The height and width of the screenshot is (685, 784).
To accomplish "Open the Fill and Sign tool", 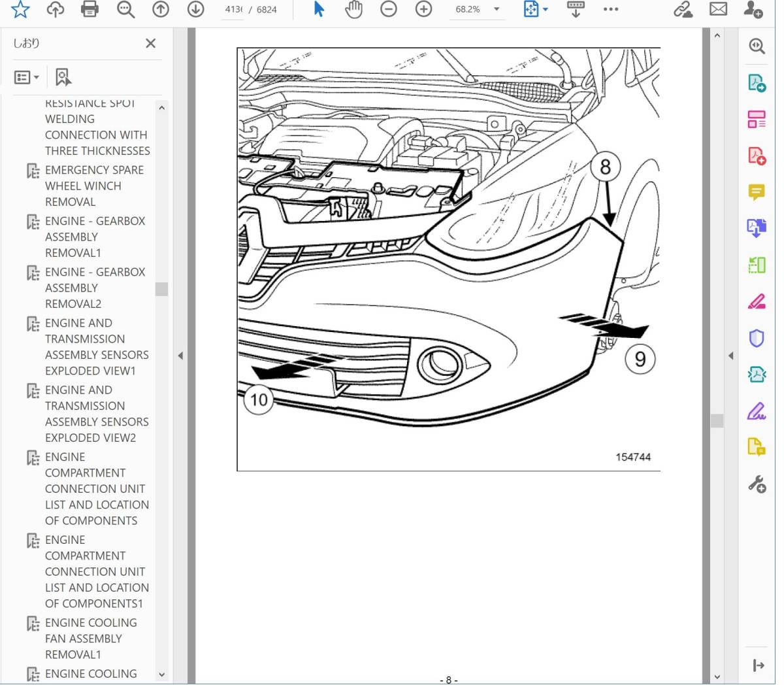I will (x=757, y=411).
